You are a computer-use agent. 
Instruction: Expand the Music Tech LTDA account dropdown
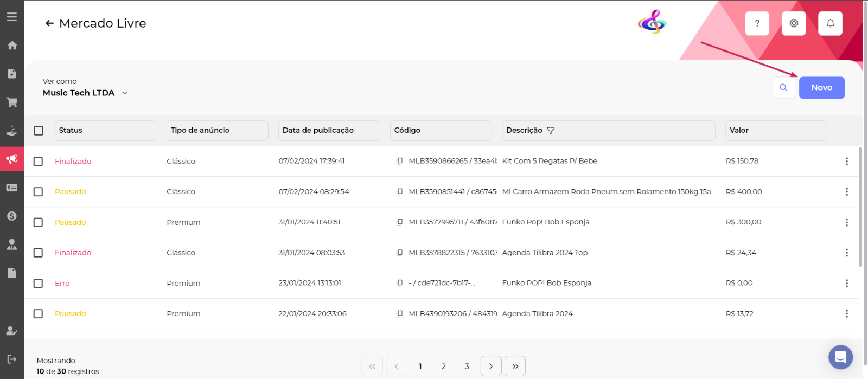tap(125, 93)
